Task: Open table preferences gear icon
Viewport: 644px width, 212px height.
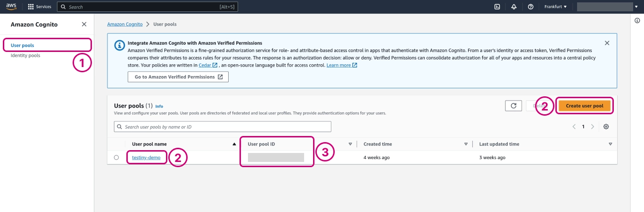Action: coord(606,127)
